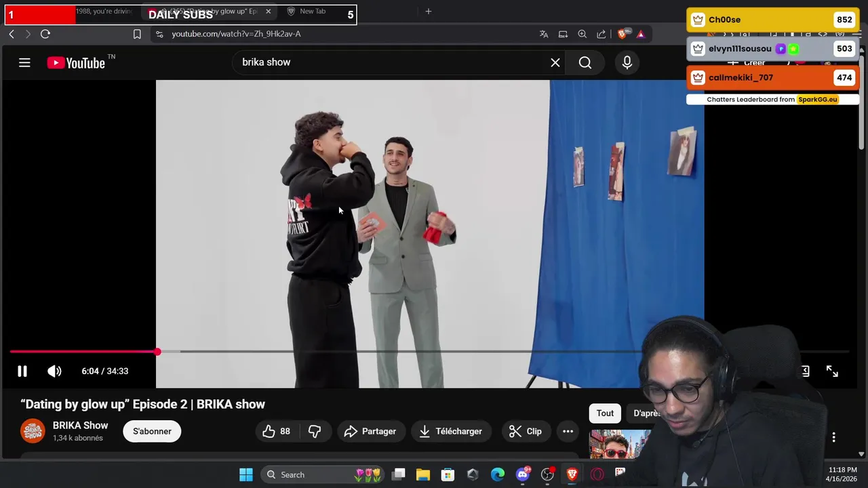This screenshot has width=868, height=488.
Task: Open more actions three-dot menu
Action: pos(568,431)
